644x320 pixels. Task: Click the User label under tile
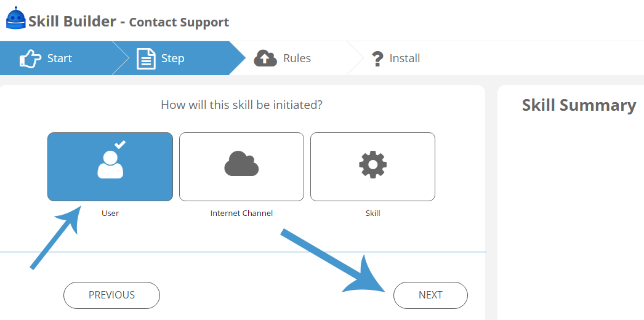pos(110,214)
